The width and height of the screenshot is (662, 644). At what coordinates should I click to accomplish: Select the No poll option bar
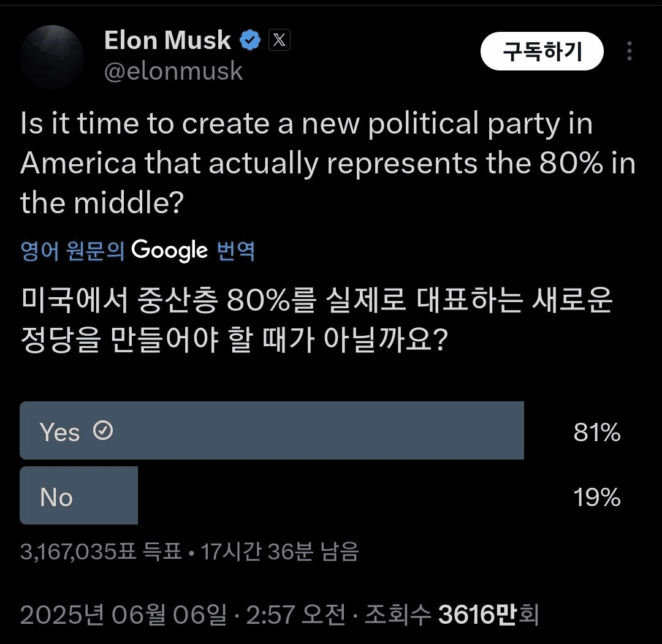point(79,496)
